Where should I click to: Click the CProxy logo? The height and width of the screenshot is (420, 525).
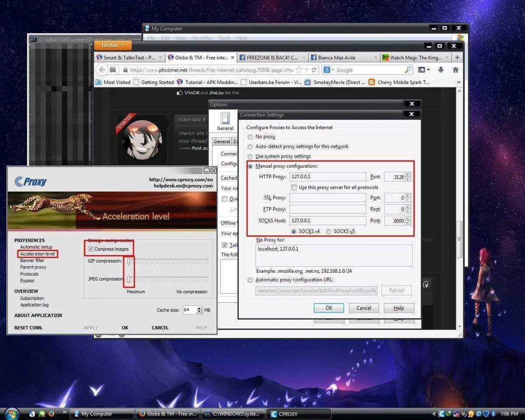click(31, 181)
